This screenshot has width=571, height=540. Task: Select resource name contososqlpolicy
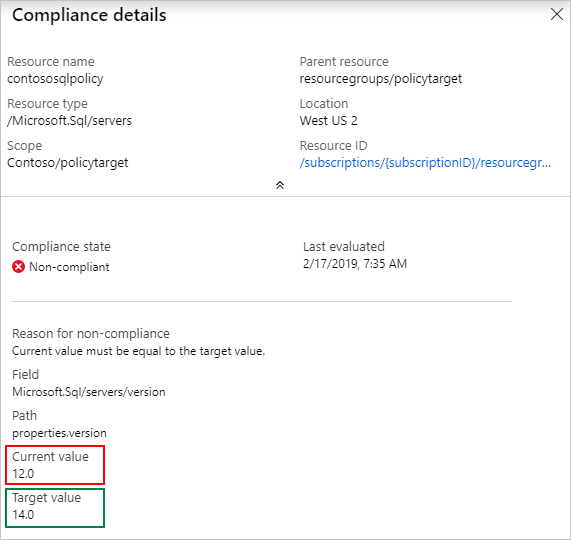click(x=55, y=79)
